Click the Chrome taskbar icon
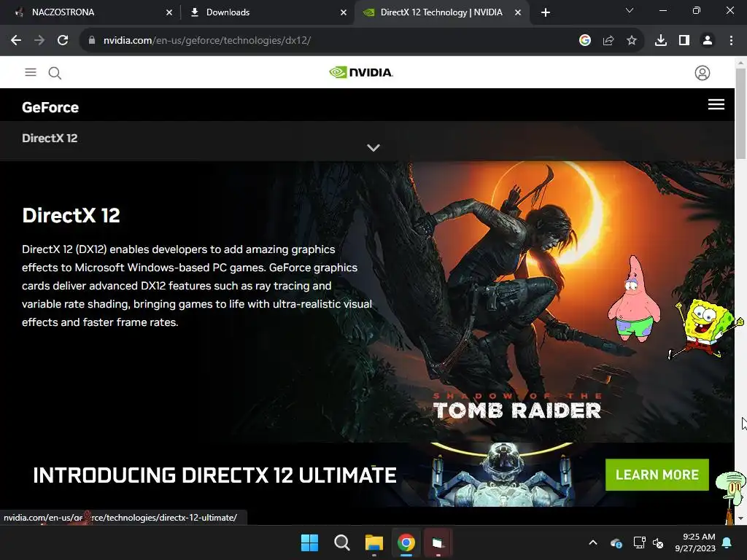Image resolution: width=747 pixels, height=560 pixels. [x=406, y=542]
